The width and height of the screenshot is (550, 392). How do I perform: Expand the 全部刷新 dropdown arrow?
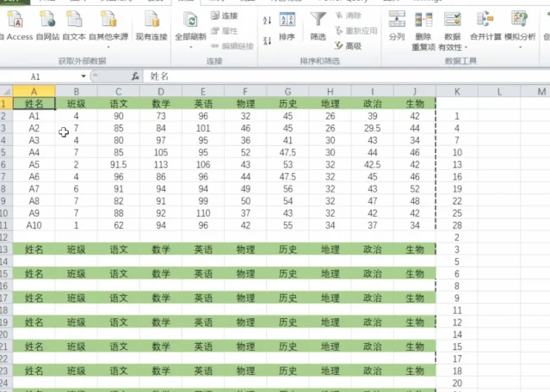[191, 47]
